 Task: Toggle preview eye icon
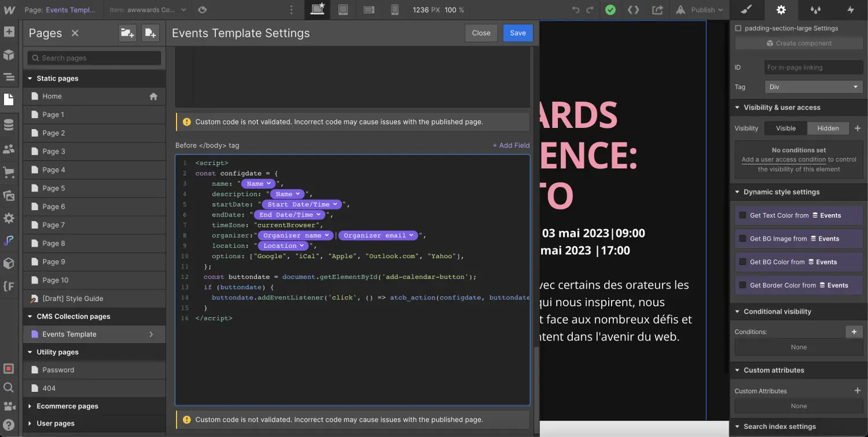point(202,10)
